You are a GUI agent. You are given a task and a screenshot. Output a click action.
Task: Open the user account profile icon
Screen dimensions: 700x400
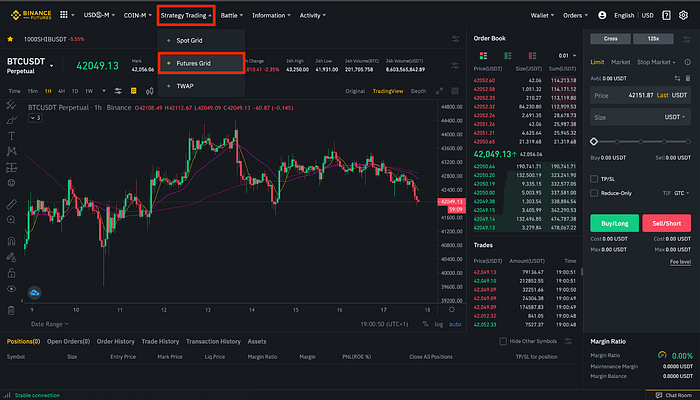[x=602, y=15]
